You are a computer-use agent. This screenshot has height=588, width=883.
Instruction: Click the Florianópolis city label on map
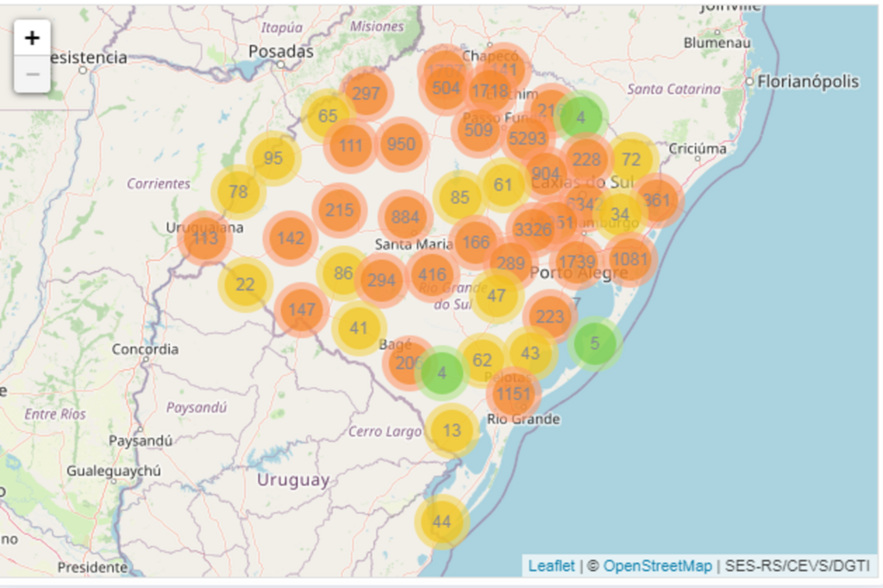tap(808, 82)
